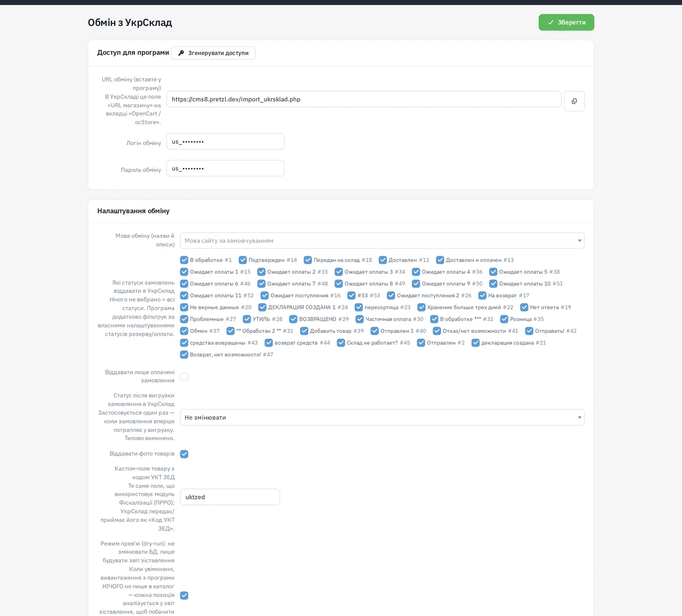This screenshot has width=682, height=616.
Task: Uncheck status Отказ/нет возможности #41
Action: coord(437,331)
